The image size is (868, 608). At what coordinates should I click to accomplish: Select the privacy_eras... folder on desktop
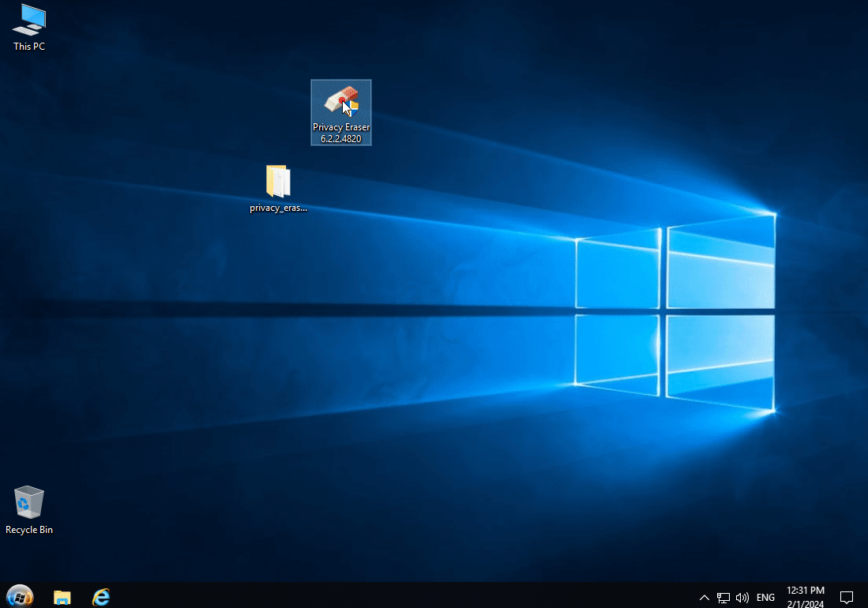click(x=278, y=189)
